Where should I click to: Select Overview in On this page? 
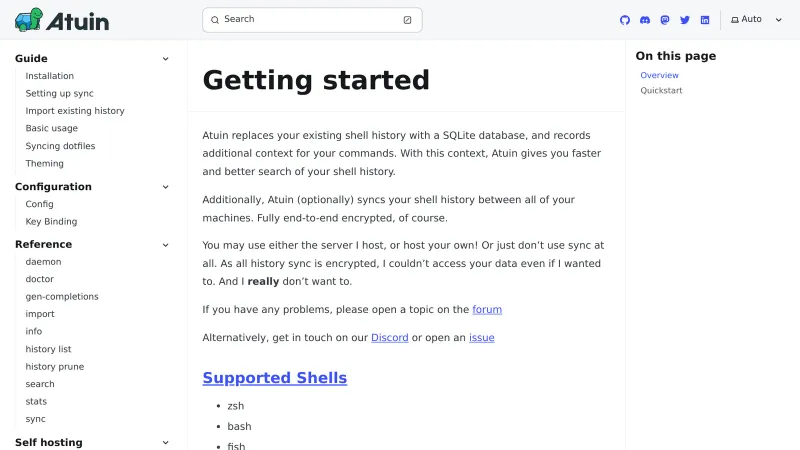point(659,76)
